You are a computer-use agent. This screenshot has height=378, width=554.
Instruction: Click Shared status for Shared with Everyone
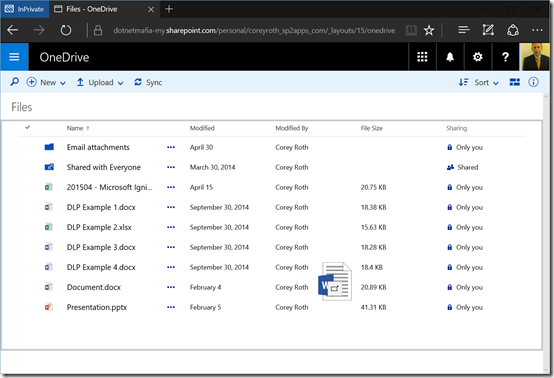tap(462, 167)
